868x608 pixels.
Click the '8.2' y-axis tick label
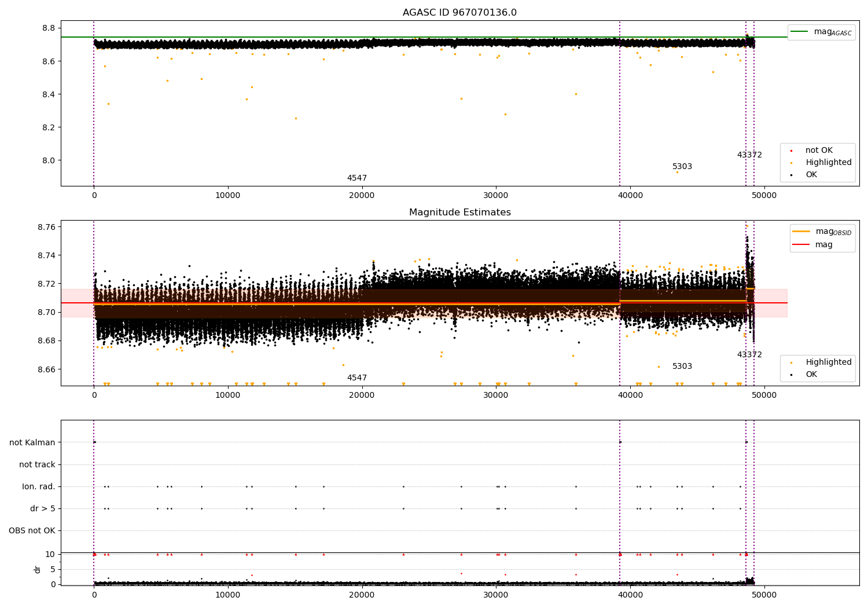(49, 127)
